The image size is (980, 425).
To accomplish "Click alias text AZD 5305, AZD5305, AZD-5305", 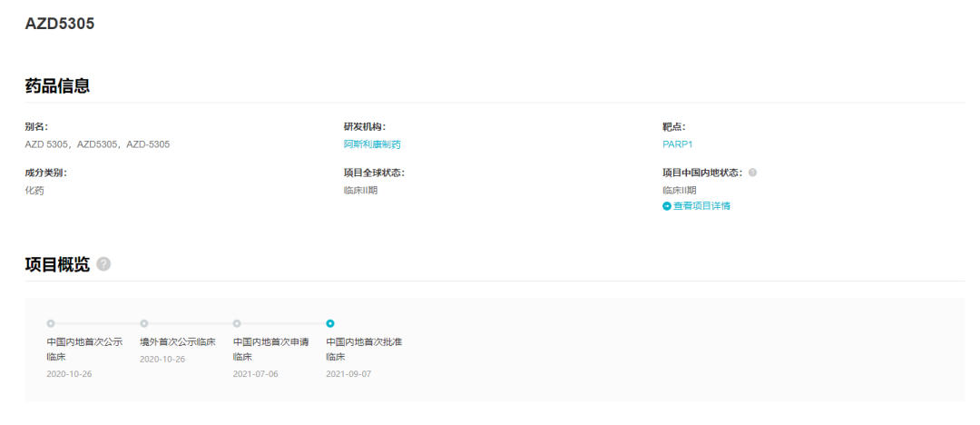I will coord(97,144).
